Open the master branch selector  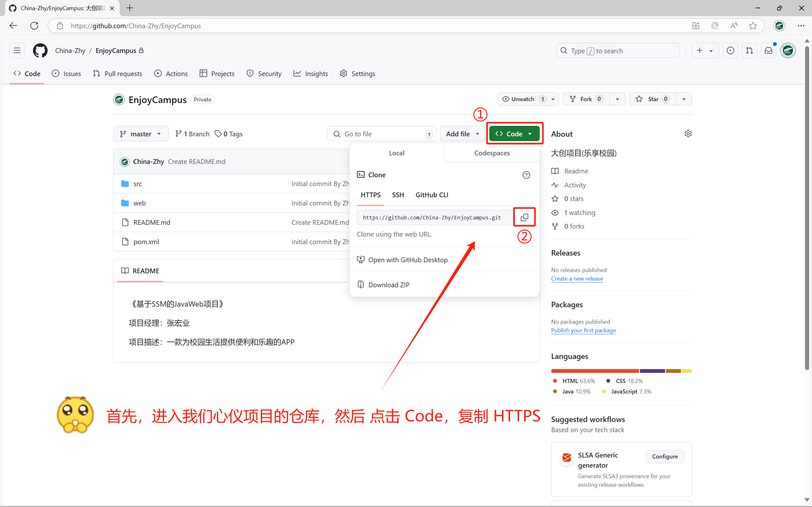pyautogui.click(x=141, y=134)
